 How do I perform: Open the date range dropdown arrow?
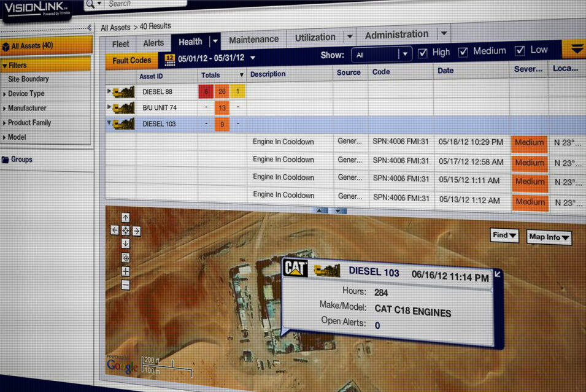click(x=253, y=58)
